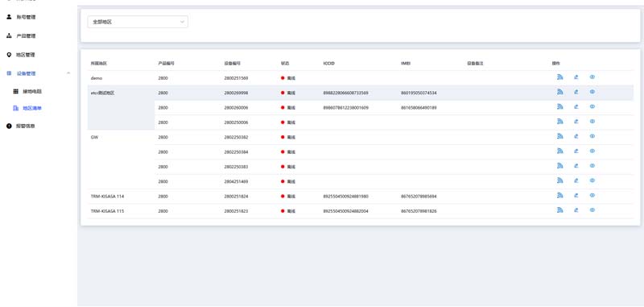Open 报警信息 in the sidebar
The width and height of the screenshot is (644, 307).
25,127
